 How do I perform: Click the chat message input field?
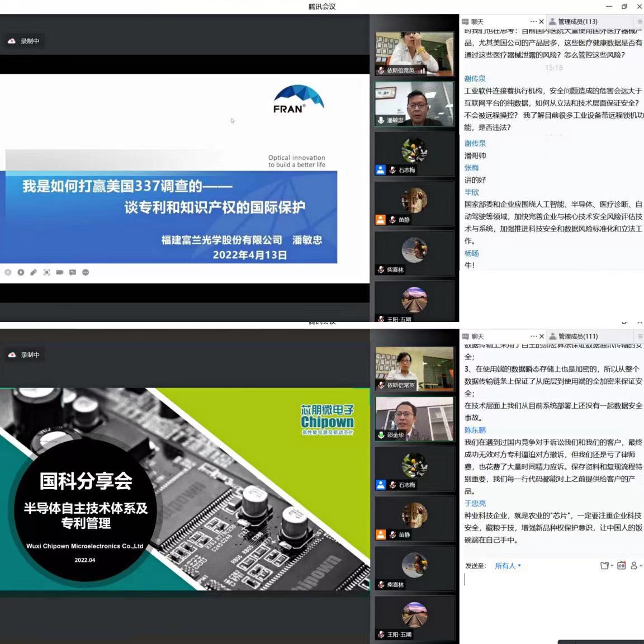click(x=552, y=600)
